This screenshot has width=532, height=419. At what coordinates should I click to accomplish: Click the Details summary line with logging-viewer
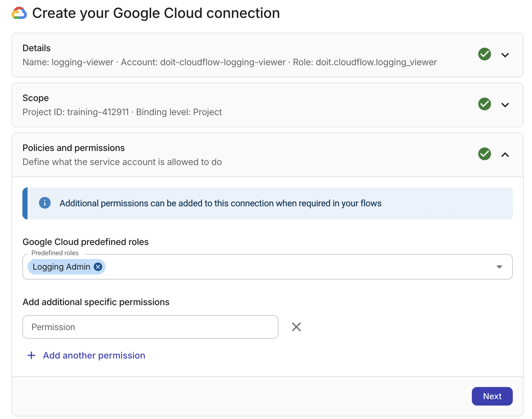230,62
